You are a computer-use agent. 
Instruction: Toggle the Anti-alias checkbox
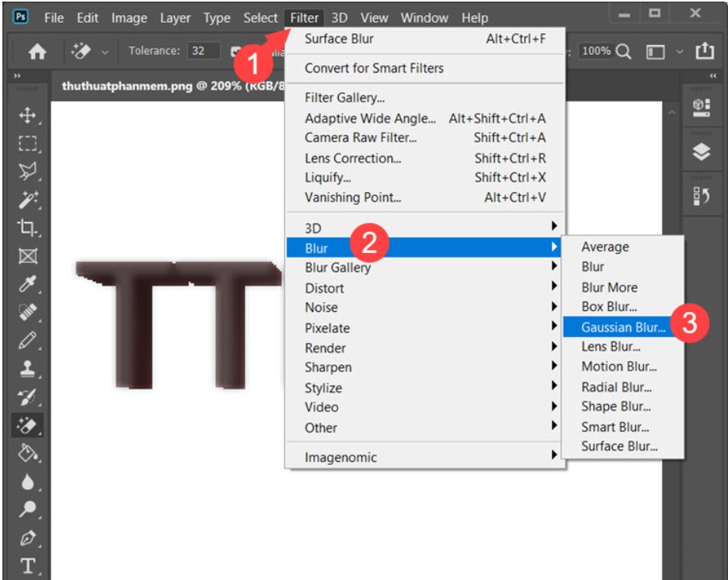click(x=236, y=52)
